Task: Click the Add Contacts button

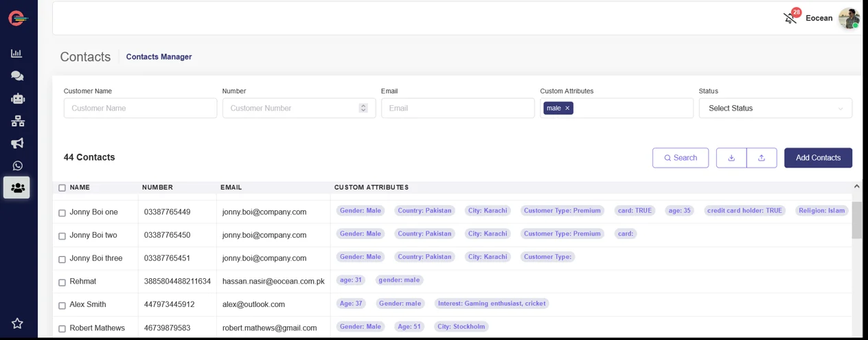Action: [817, 158]
